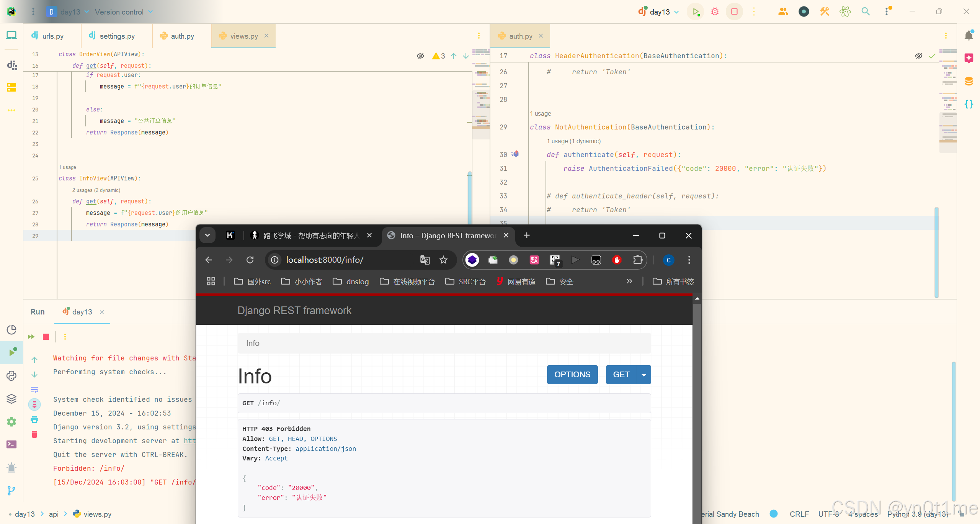Stop the running day13 configuration

(x=734, y=11)
